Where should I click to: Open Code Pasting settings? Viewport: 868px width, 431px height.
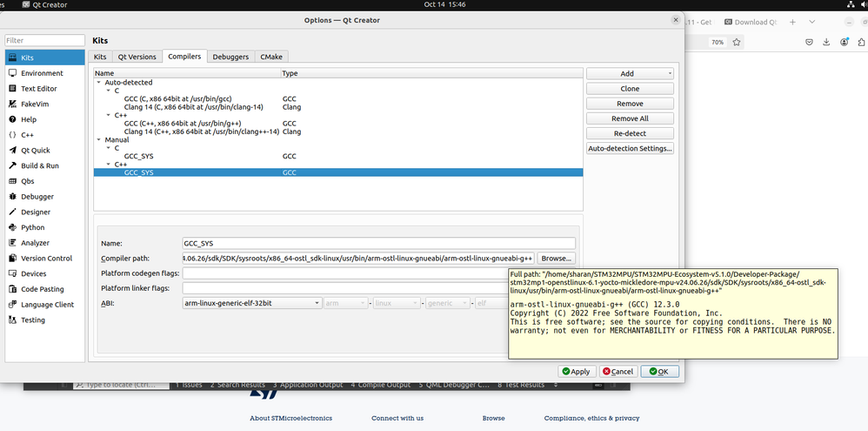click(45, 289)
